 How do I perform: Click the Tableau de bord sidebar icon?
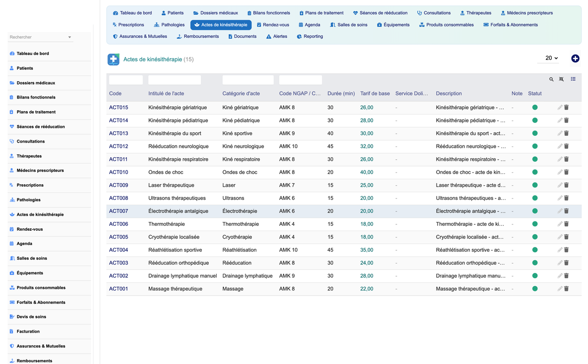click(x=12, y=53)
